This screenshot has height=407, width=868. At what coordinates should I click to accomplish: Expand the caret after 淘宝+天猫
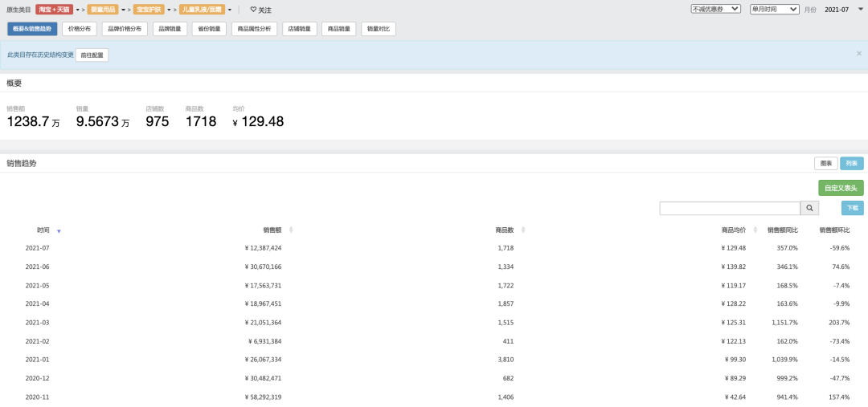pyautogui.click(x=78, y=10)
